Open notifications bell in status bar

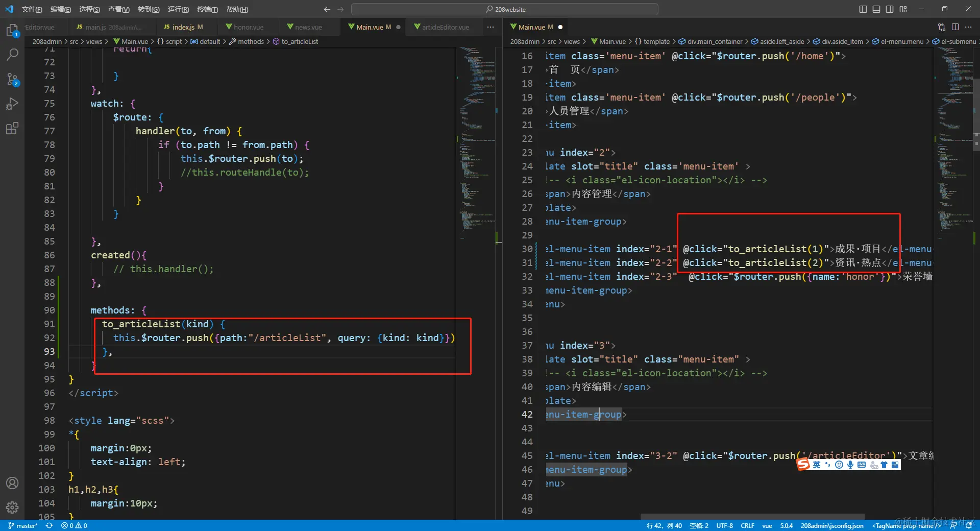(x=969, y=525)
